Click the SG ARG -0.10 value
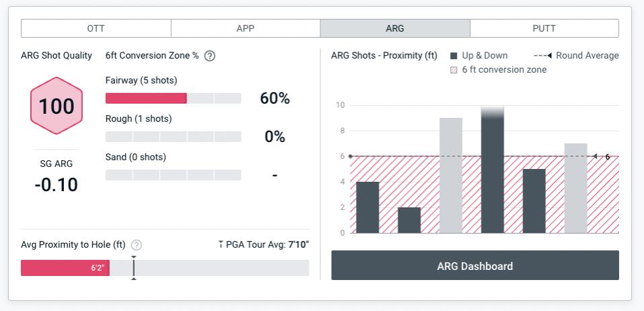Screen dimensions: 644x311 pos(57,184)
